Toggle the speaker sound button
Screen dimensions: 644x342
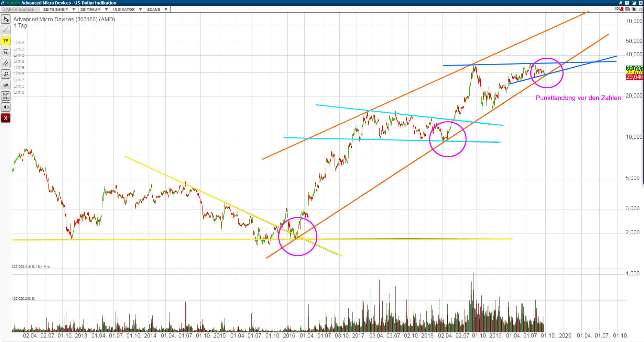click(x=6, y=107)
